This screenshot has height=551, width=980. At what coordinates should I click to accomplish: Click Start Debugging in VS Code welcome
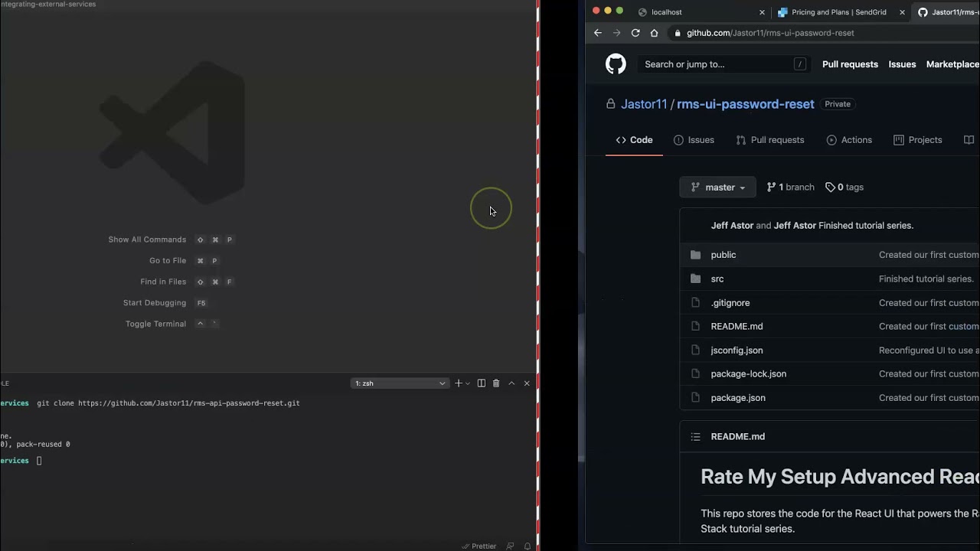tap(155, 303)
